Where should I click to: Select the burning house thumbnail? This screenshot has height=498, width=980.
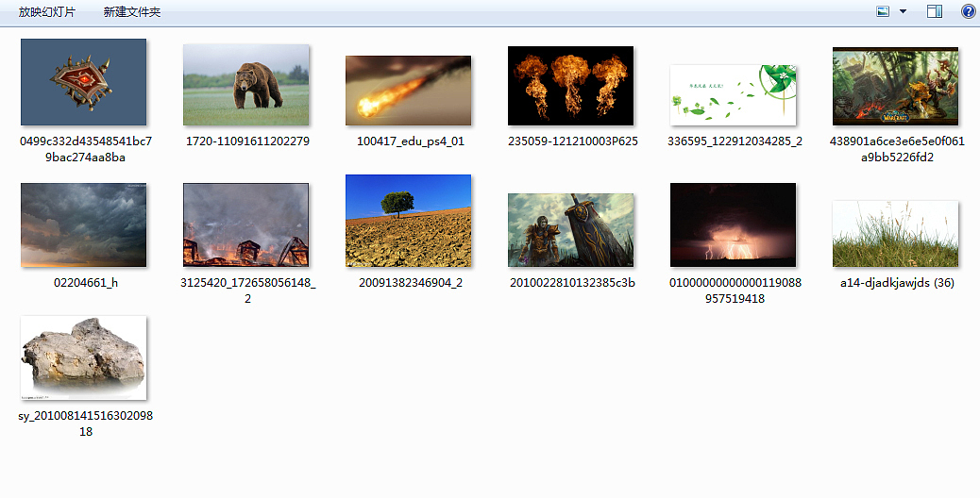tap(246, 225)
